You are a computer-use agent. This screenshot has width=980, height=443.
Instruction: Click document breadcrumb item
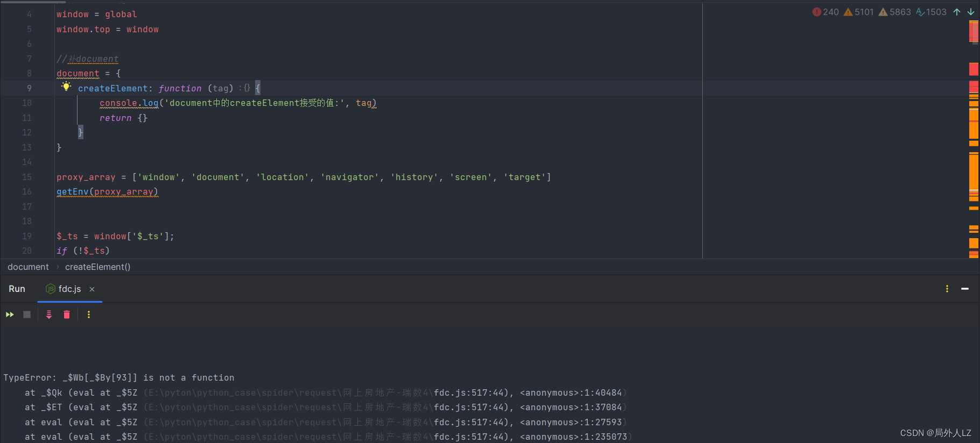pos(28,267)
